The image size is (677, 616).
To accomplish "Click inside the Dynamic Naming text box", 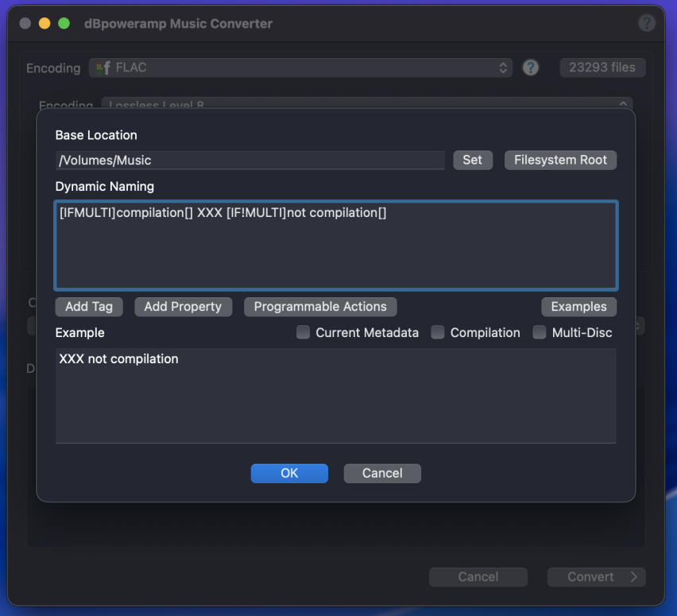I will [x=336, y=245].
